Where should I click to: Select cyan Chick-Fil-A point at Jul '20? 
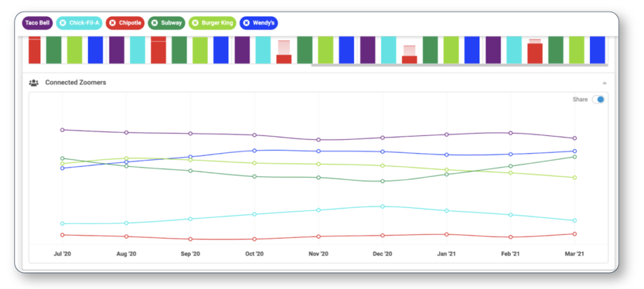[x=62, y=224]
